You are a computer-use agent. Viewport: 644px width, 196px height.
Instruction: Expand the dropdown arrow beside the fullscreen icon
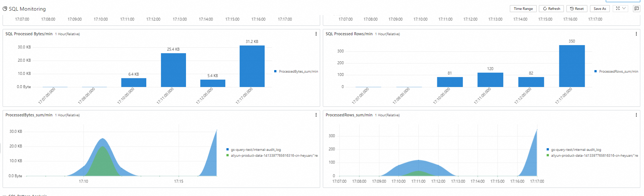pos(624,8)
